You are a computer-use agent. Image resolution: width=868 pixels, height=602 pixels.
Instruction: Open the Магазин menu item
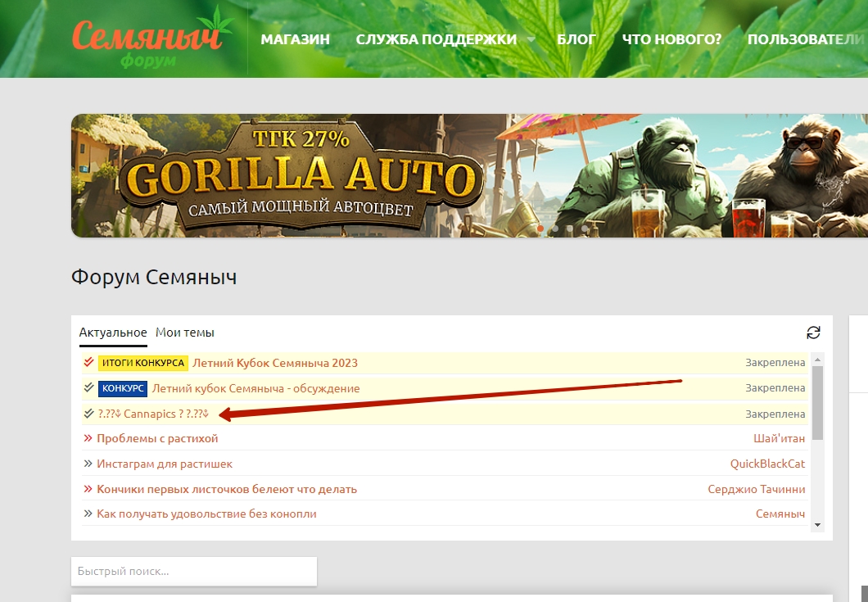(x=295, y=39)
